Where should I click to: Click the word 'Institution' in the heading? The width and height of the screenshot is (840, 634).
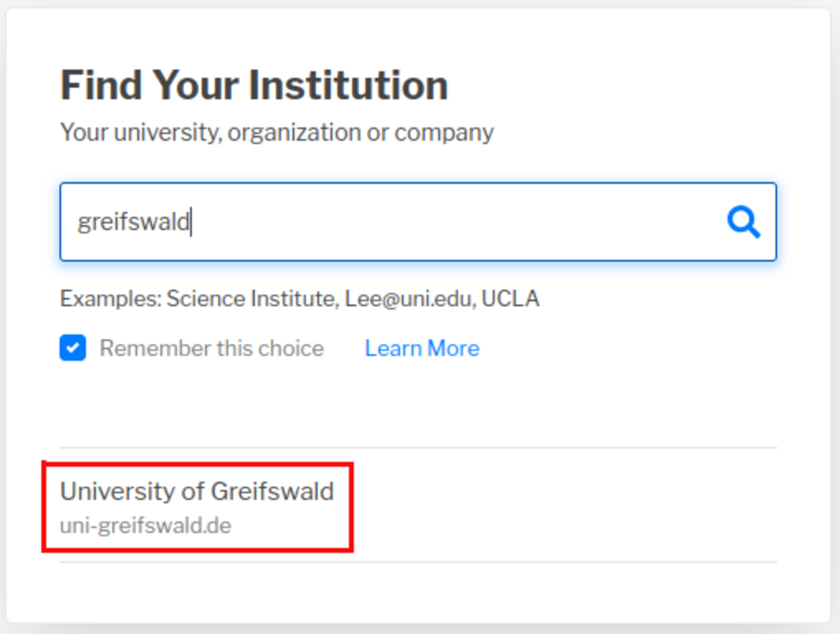pos(348,85)
